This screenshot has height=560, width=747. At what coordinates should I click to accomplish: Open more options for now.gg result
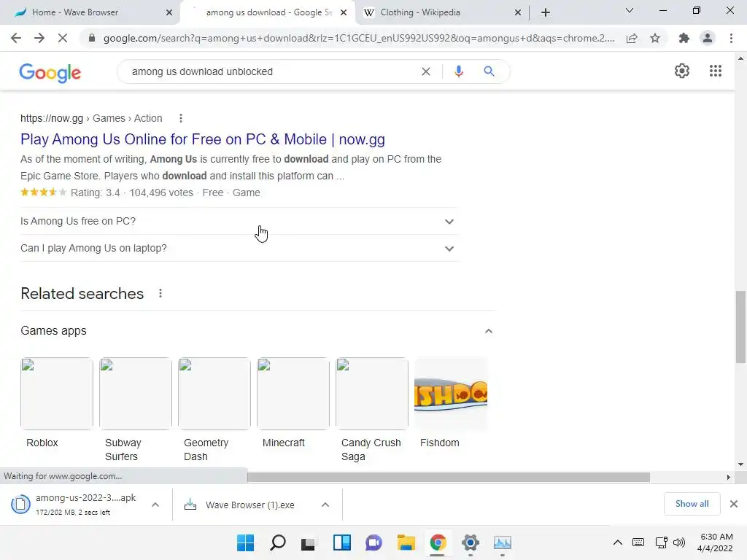point(181,118)
